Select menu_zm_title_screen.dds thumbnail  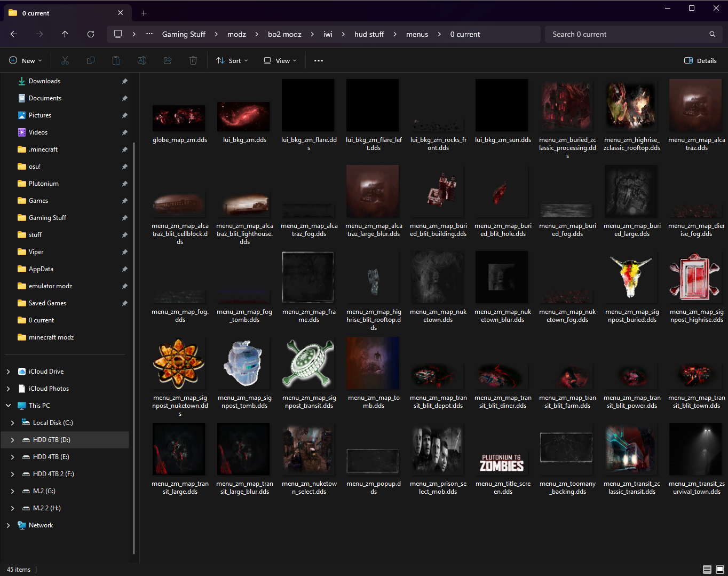pos(502,463)
